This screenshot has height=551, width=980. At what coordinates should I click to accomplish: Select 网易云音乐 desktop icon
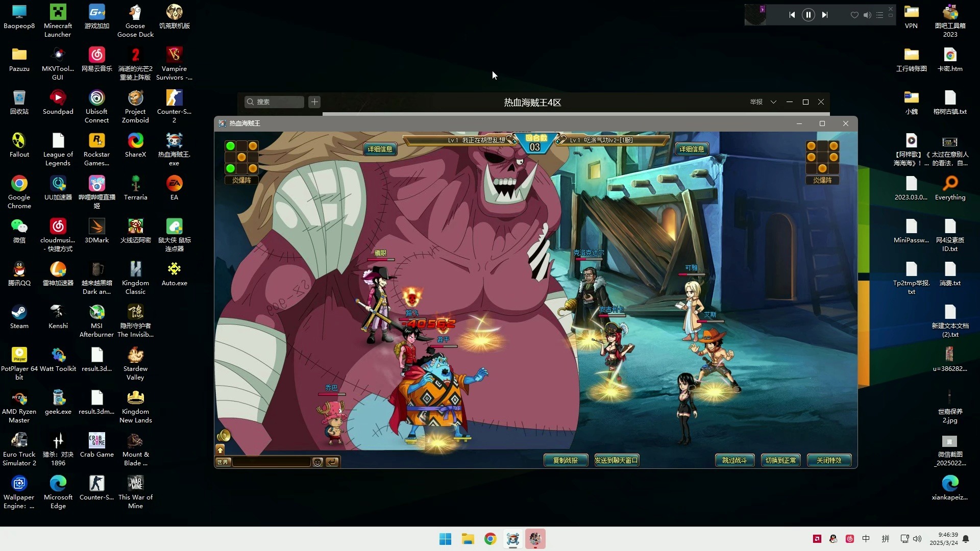click(x=96, y=60)
